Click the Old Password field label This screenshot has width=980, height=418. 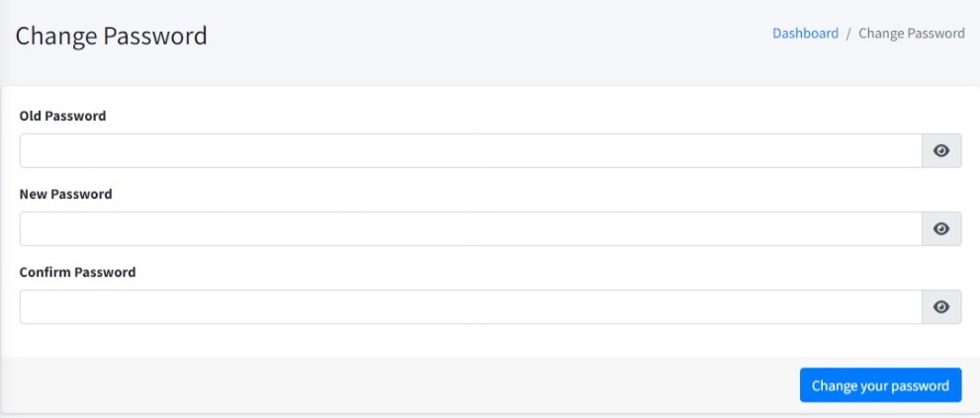[62, 116]
